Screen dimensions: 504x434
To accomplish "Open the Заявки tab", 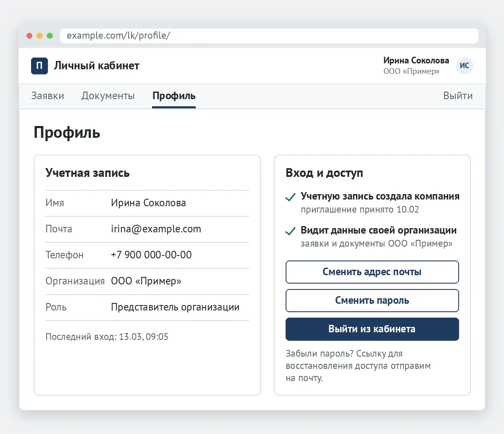I will [47, 96].
